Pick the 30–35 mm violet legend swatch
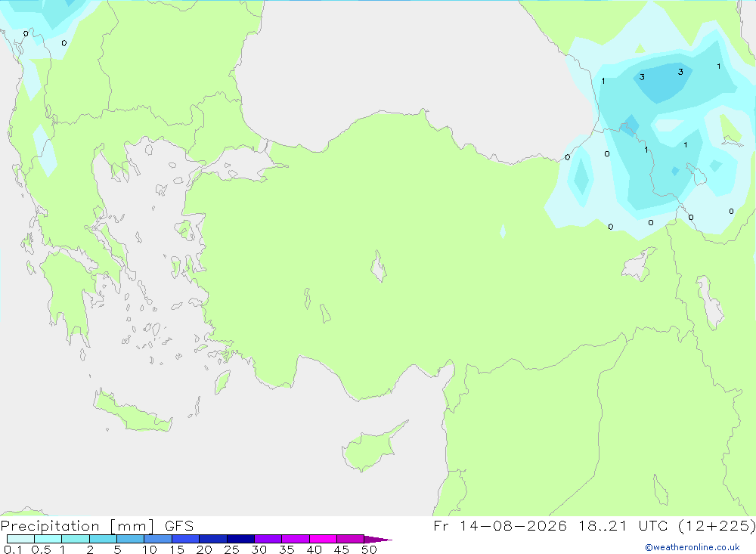This screenshot has width=756, height=554. tap(268, 539)
